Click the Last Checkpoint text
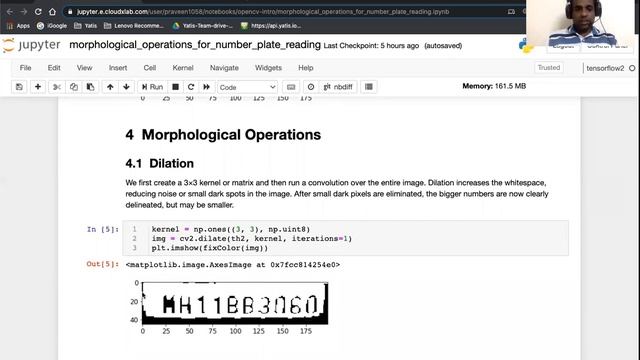The width and height of the screenshot is (640, 360). coord(371,46)
